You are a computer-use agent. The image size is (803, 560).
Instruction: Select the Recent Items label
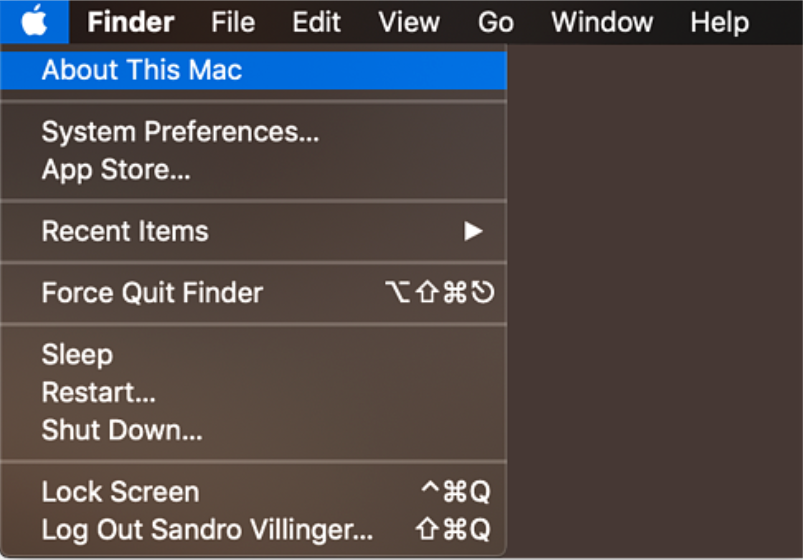[x=125, y=231]
